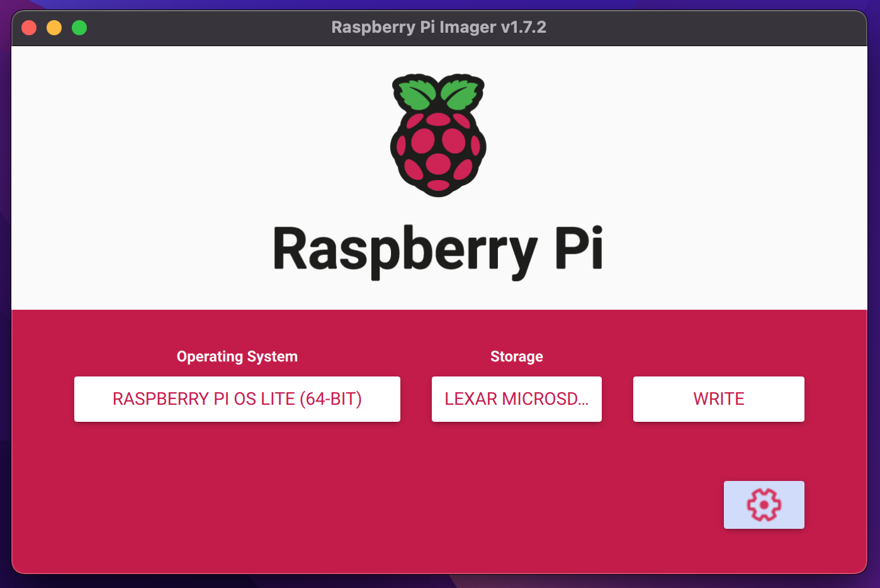
Task: Maximize the window using the green button
Action: coord(79,28)
